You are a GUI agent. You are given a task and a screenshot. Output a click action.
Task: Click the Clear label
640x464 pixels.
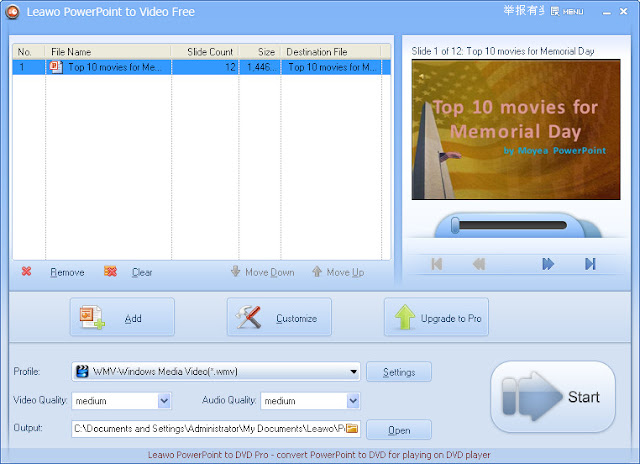point(142,272)
